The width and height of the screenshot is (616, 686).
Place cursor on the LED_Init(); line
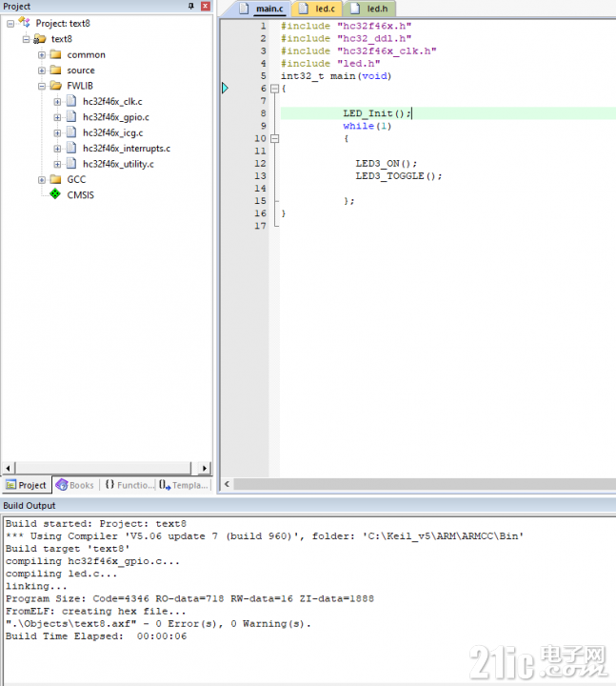(x=377, y=113)
